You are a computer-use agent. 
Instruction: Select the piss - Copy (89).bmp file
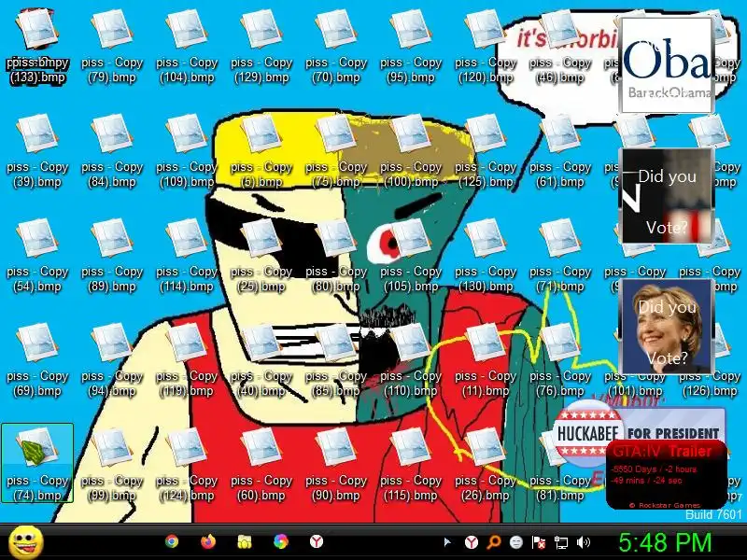pyautogui.click(x=112, y=256)
